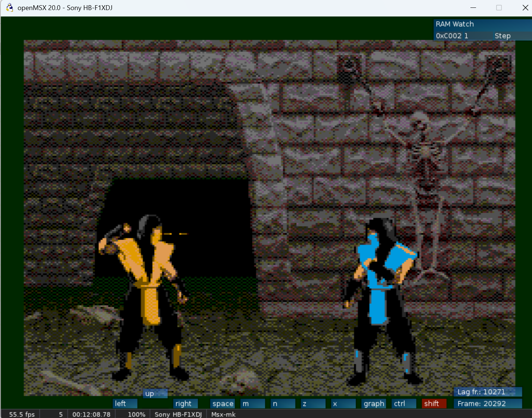Close the openMSX window
Screen dimensions: 532x418
(525, 7)
